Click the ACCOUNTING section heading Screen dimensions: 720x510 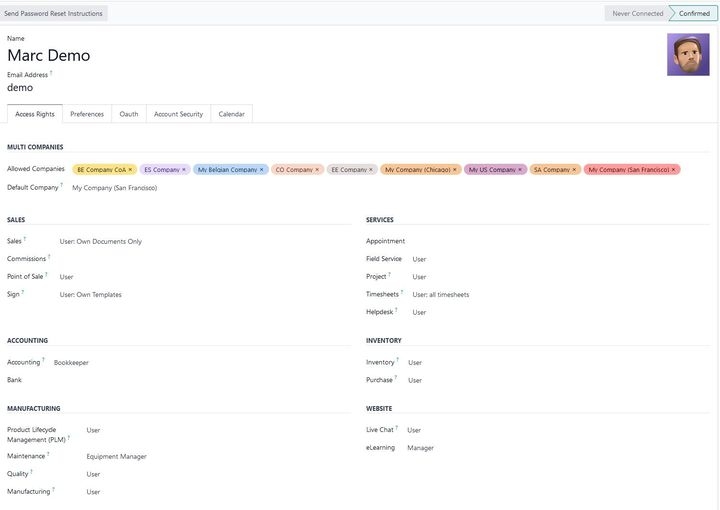(x=28, y=341)
